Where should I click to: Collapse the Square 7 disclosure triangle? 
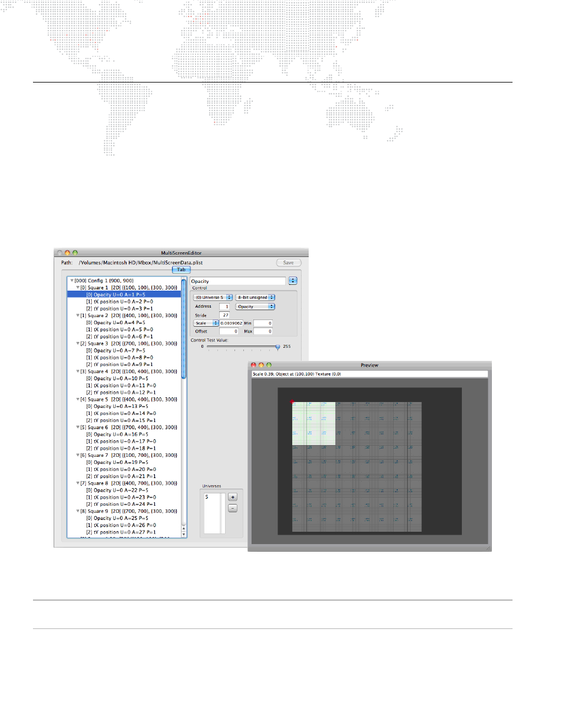coord(78,455)
